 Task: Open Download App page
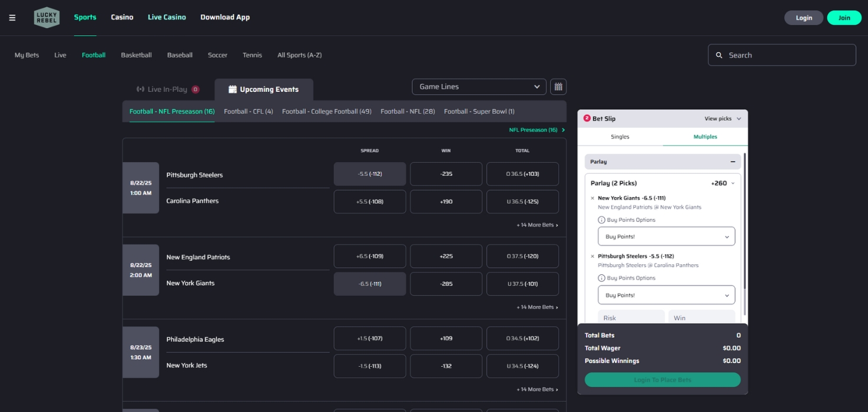click(225, 17)
